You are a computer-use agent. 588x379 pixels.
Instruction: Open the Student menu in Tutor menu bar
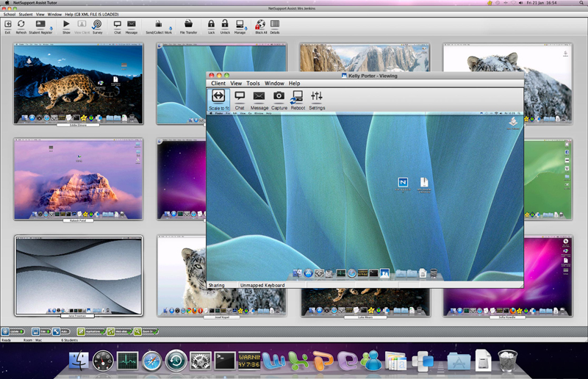(25, 14)
